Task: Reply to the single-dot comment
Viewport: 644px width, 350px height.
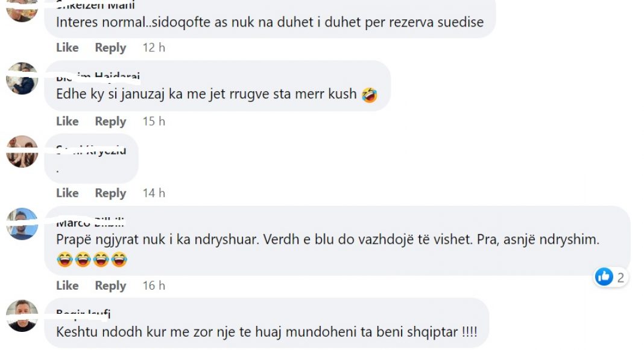Action: pyautogui.click(x=110, y=192)
